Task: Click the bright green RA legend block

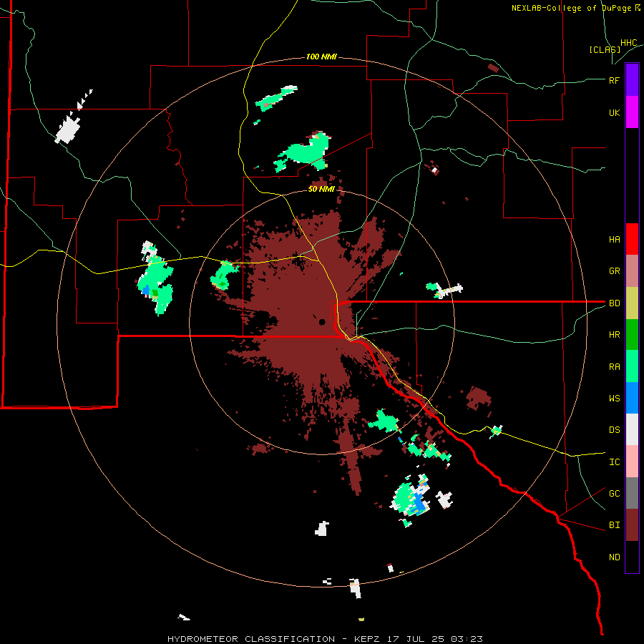Action: point(632,366)
